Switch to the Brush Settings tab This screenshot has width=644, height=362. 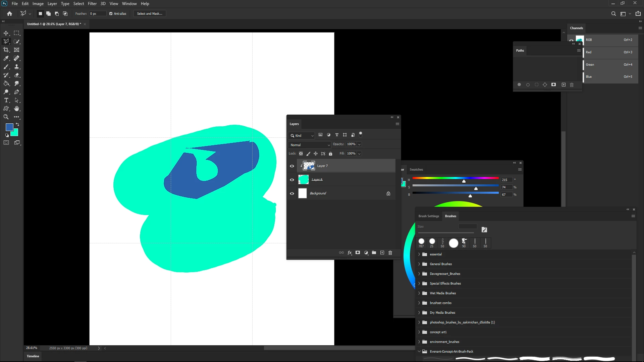428,216
